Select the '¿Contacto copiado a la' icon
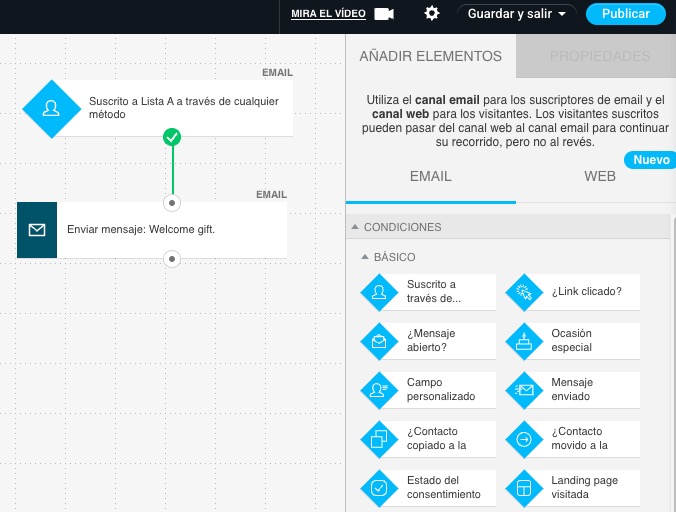The image size is (676, 512). tap(379, 439)
